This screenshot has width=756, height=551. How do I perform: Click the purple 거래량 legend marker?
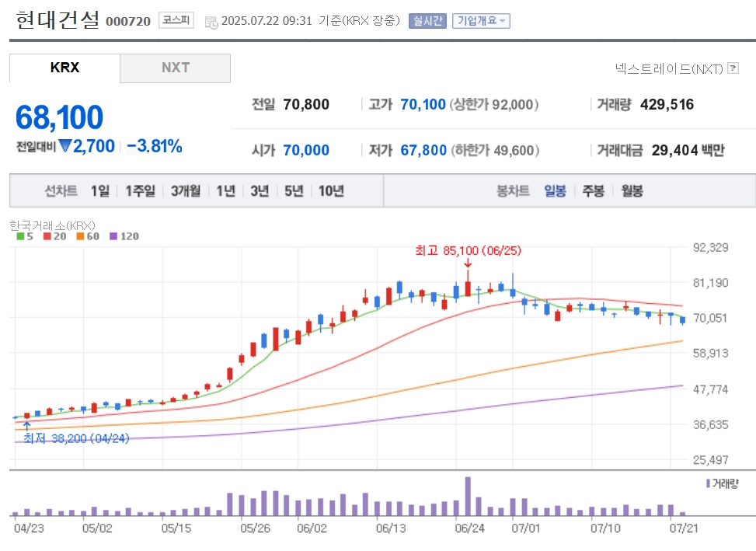point(708,483)
